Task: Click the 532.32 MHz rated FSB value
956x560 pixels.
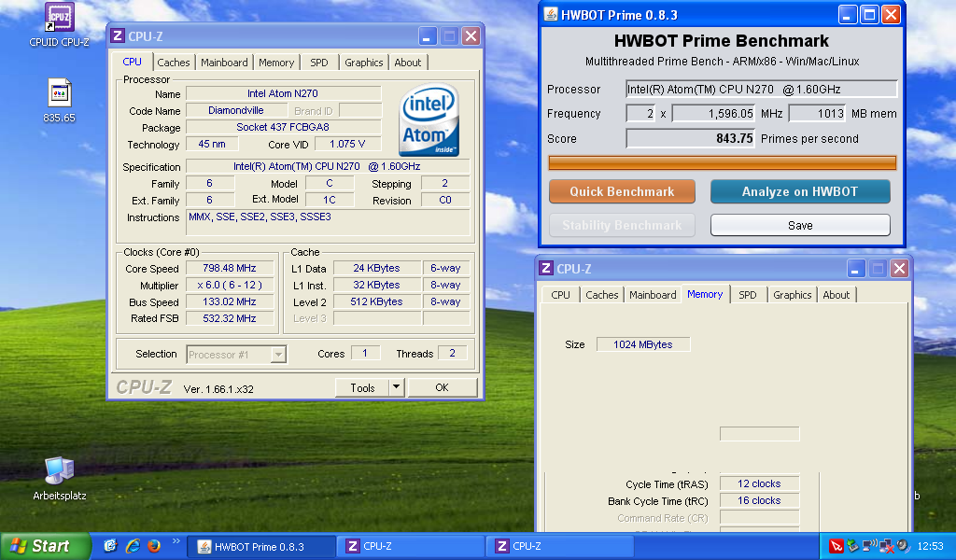Action: click(230, 318)
